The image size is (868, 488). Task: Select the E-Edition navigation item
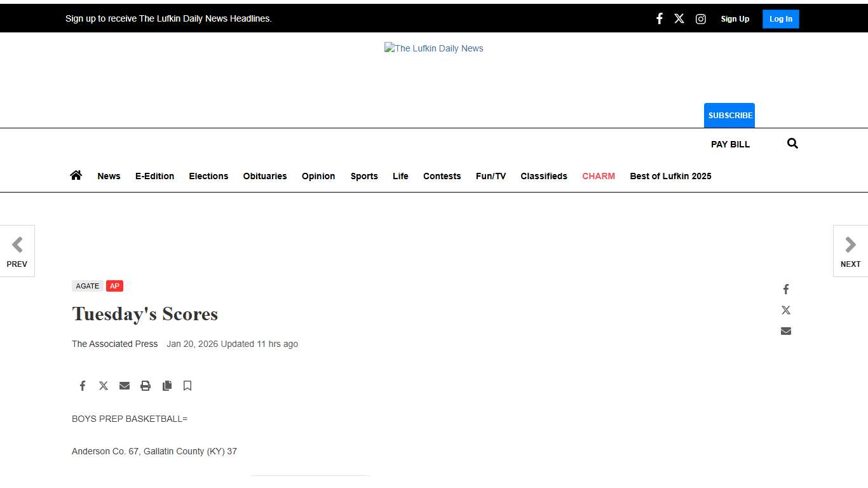coord(154,176)
